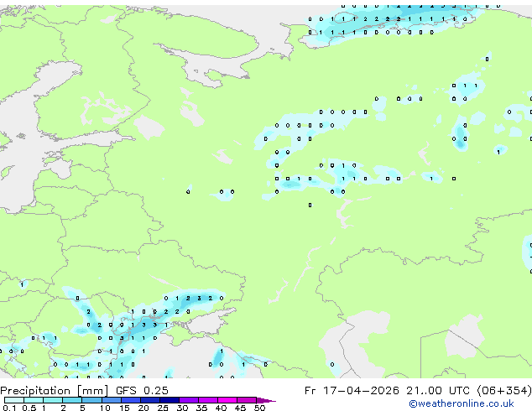Image resolution: width=532 pixels, height=411 pixels.
Task: Click the 5–10 mm legend color swatch
Action: pos(92,400)
